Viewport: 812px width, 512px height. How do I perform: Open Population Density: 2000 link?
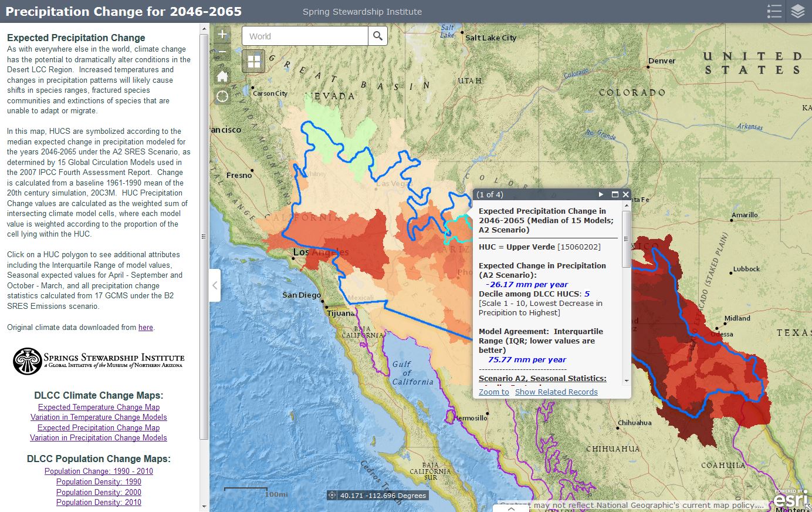click(x=99, y=492)
